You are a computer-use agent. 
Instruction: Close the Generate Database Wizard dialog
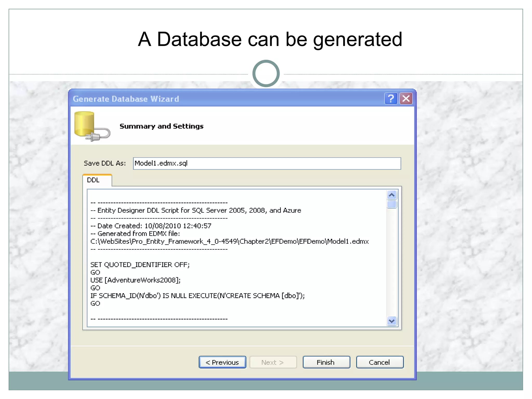pyautogui.click(x=406, y=99)
